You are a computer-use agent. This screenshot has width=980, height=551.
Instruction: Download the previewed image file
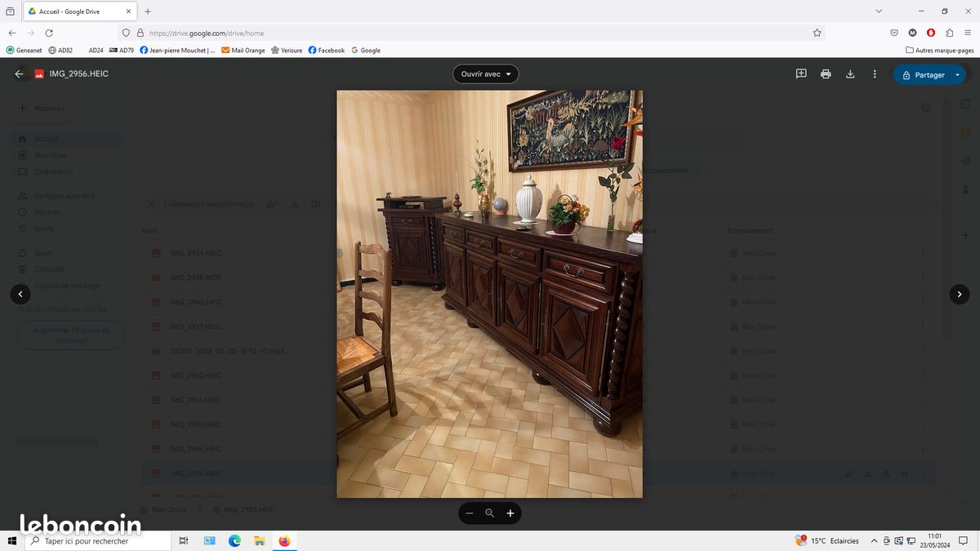click(x=850, y=73)
